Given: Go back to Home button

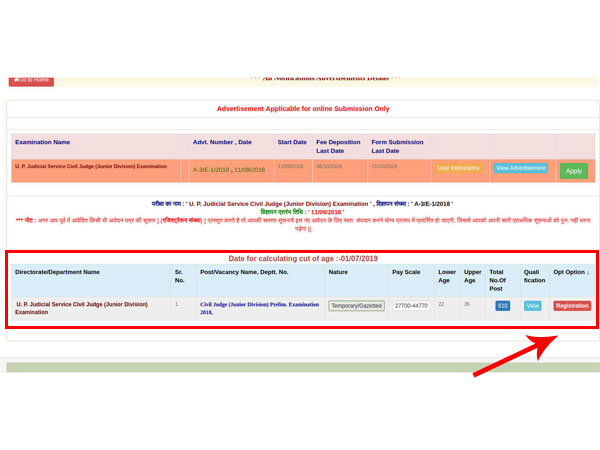Looking at the screenshot, I should pyautogui.click(x=31, y=81).
